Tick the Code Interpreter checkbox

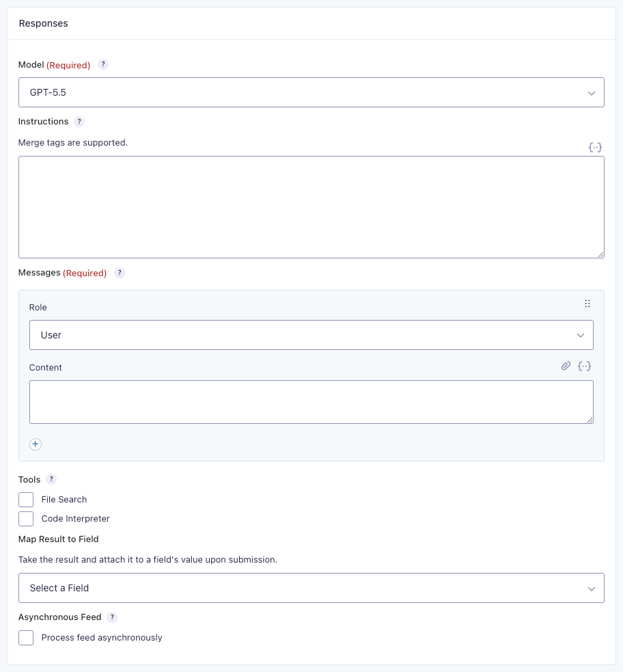[x=26, y=519]
